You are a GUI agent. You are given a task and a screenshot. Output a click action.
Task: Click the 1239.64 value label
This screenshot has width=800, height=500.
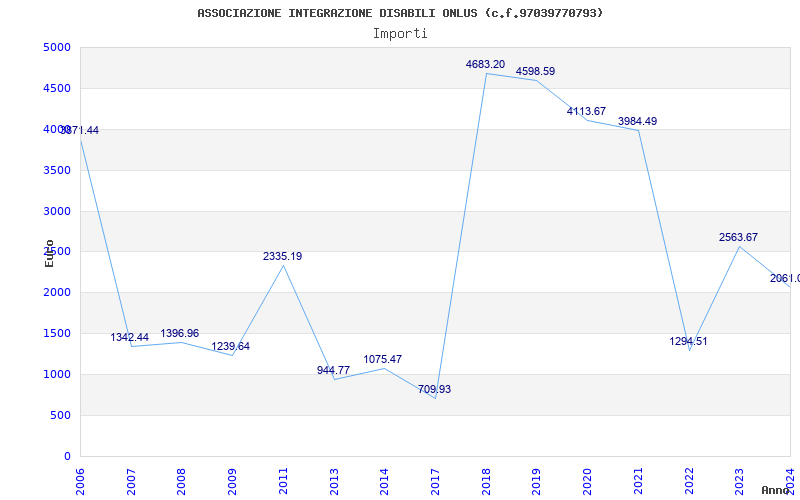[231, 346]
